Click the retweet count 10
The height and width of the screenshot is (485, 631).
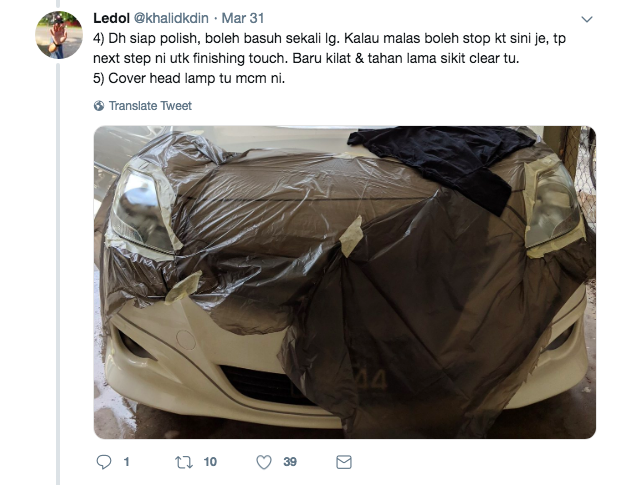tap(210, 462)
